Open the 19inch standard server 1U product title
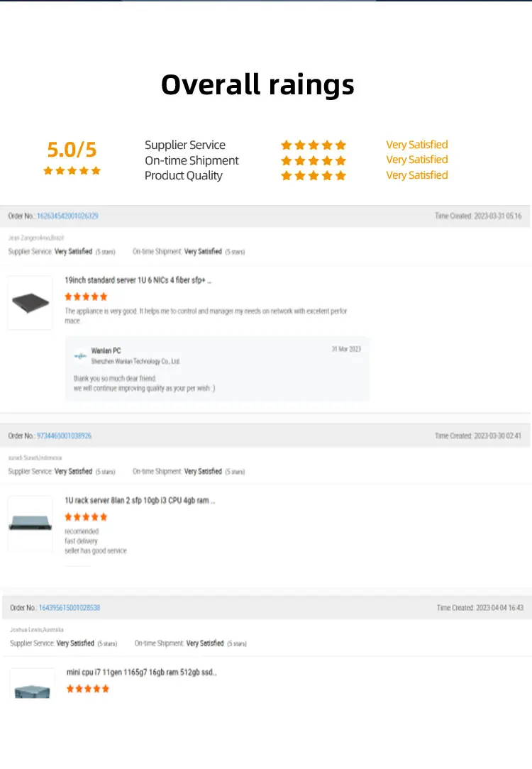This screenshot has width=532, height=769. (138, 280)
